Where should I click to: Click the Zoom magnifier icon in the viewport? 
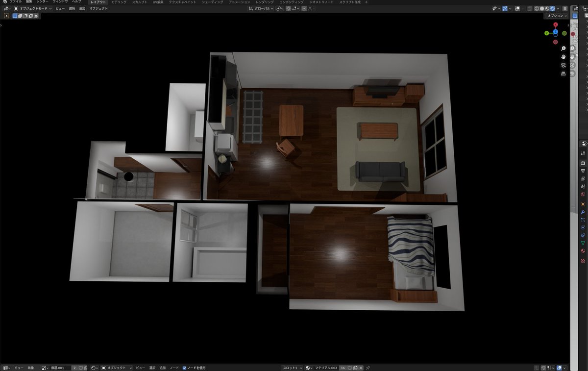[564, 49]
